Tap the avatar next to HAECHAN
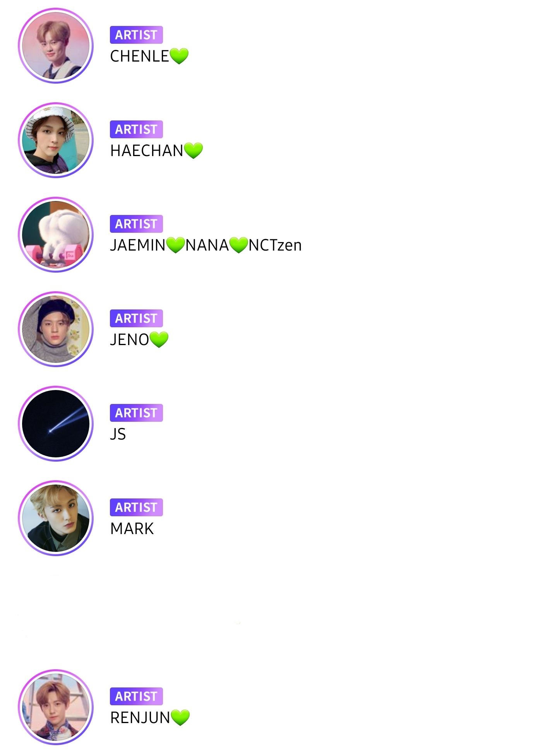Viewport: 557px width, 756px height. pos(56,140)
